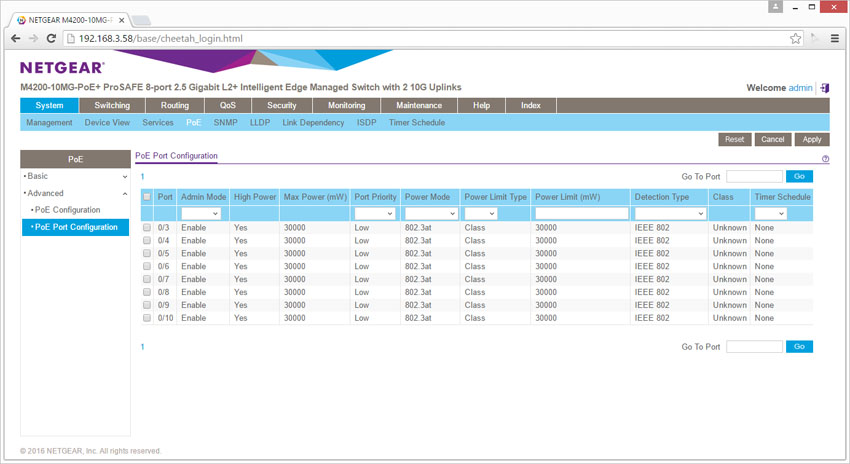The height and width of the screenshot is (464, 850).
Task: Tick the select-all checkbox in table header
Action: click(147, 197)
